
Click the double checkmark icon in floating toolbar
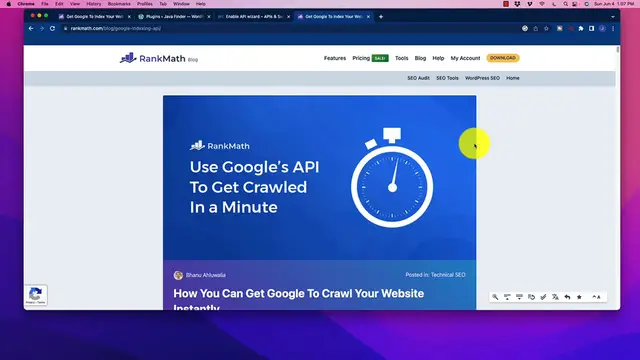click(543, 297)
